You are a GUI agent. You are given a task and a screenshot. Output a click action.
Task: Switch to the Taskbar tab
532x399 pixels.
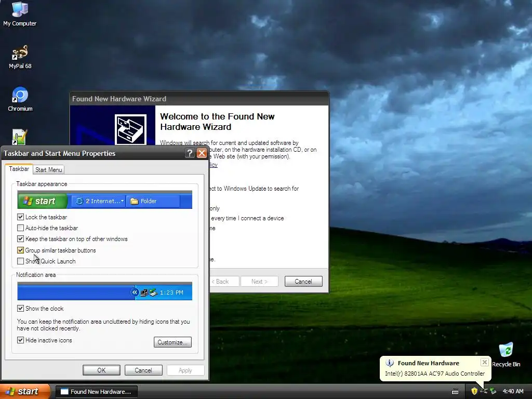(19, 169)
